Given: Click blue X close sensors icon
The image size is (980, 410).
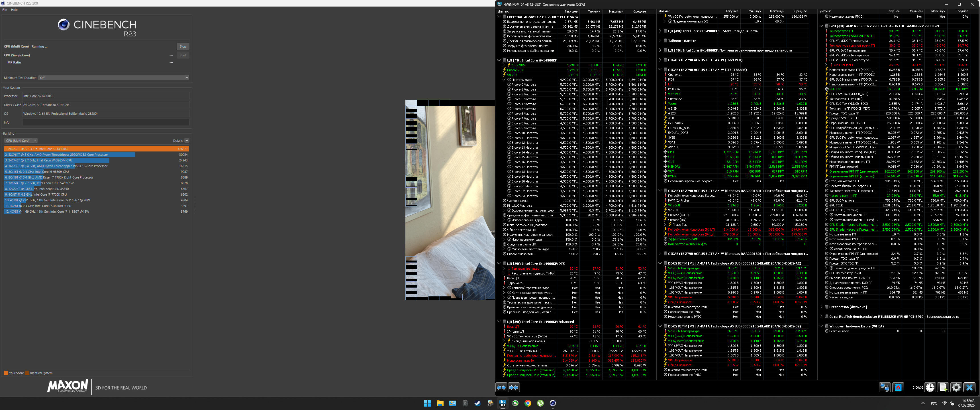Looking at the screenshot, I should coord(969,388).
